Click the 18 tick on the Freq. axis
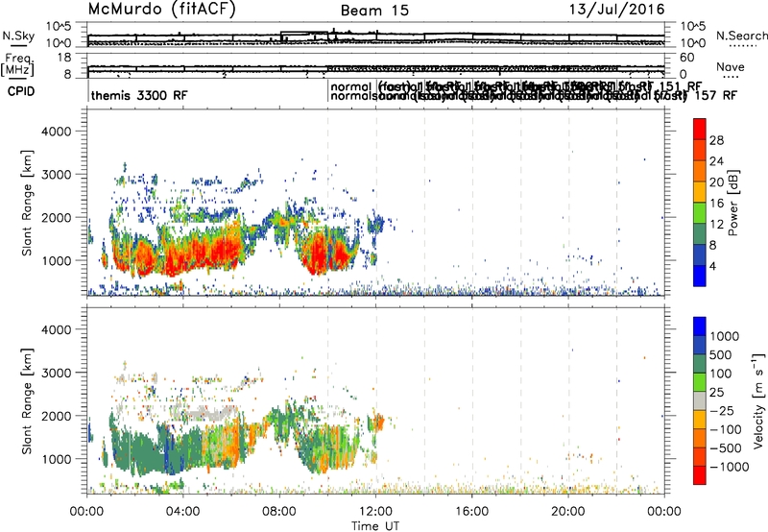This screenshot has width=768, height=532. pos(64,58)
